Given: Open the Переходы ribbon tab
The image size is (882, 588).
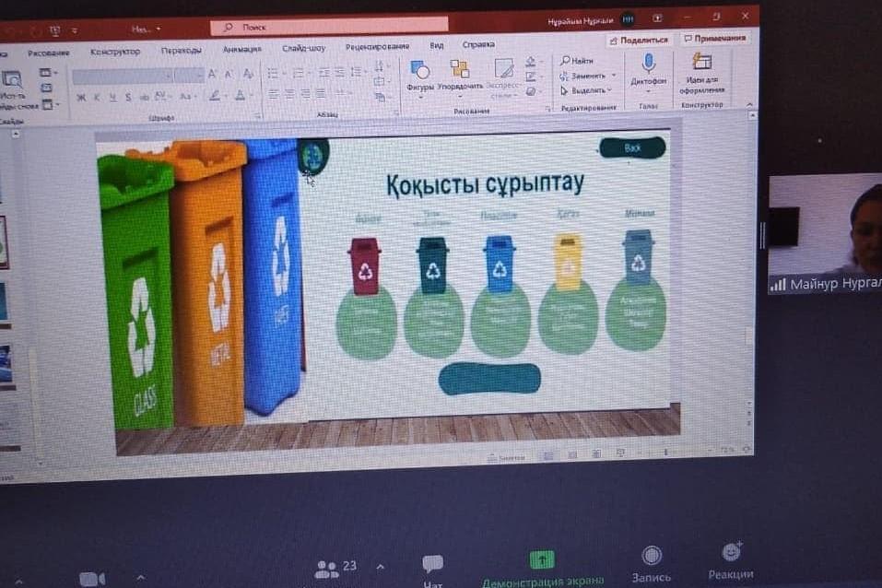Looking at the screenshot, I should point(181,51).
